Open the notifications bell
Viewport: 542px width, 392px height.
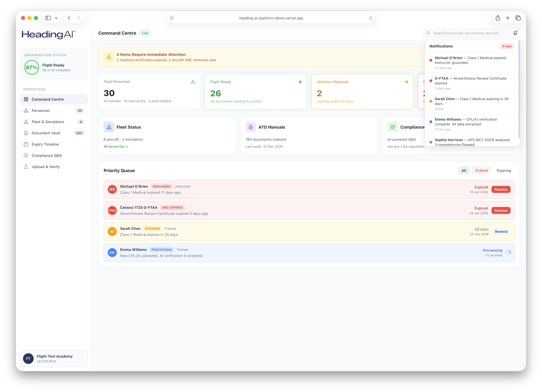(x=515, y=33)
